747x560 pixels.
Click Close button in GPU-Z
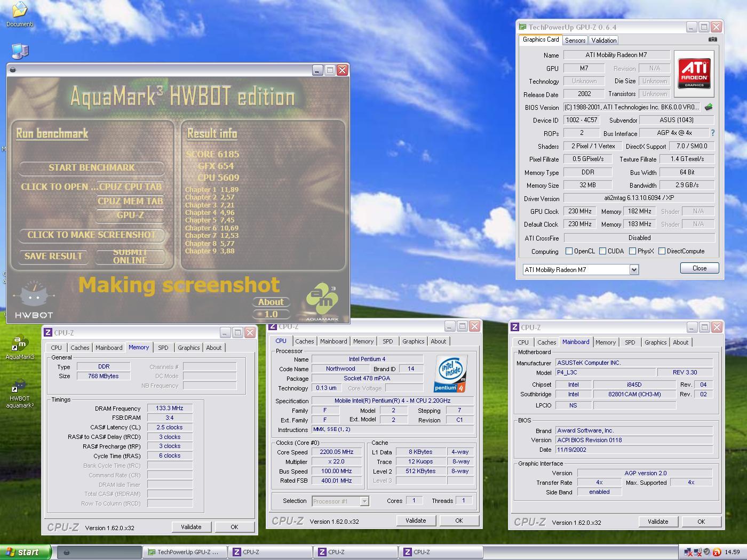700,268
